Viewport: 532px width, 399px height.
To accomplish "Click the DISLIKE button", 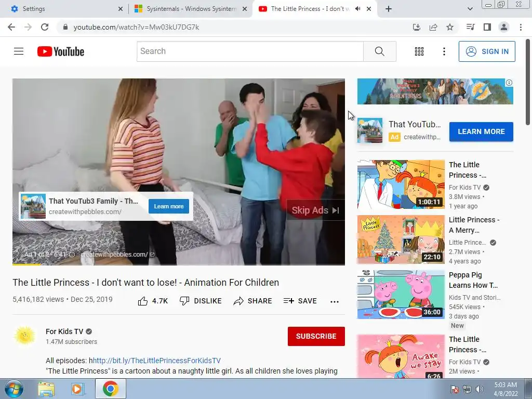I will point(201,301).
